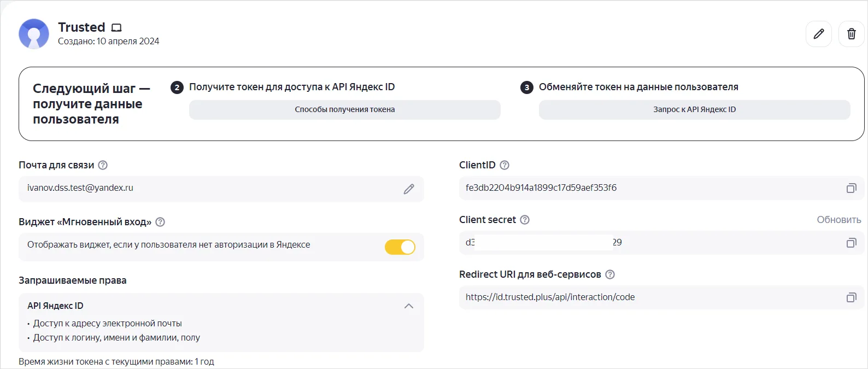
Task: Click help icon beside Redirect URI label
Action: point(610,274)
